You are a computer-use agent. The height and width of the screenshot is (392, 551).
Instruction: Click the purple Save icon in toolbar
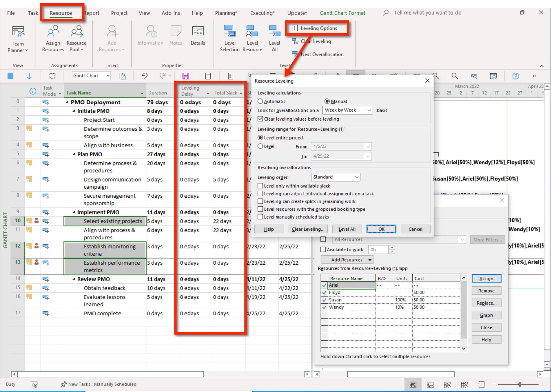click(x=186, y=76)
